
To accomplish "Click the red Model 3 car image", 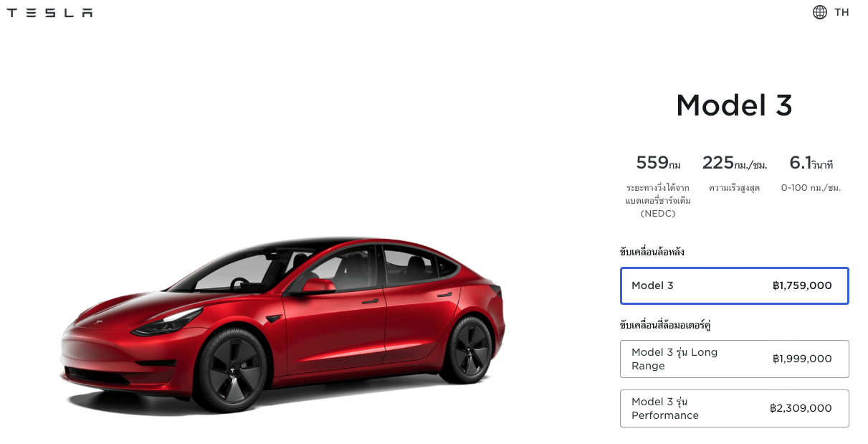I will coord(282,323).
